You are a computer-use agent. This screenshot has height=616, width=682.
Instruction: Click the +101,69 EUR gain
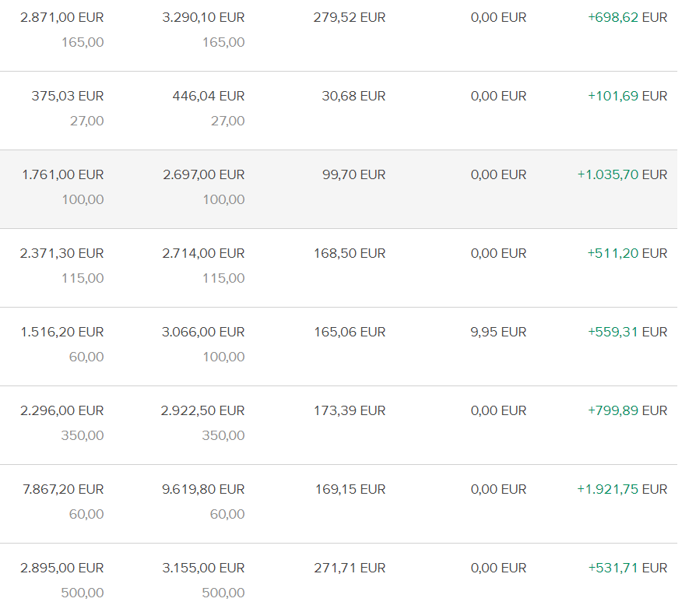point(628,96)
